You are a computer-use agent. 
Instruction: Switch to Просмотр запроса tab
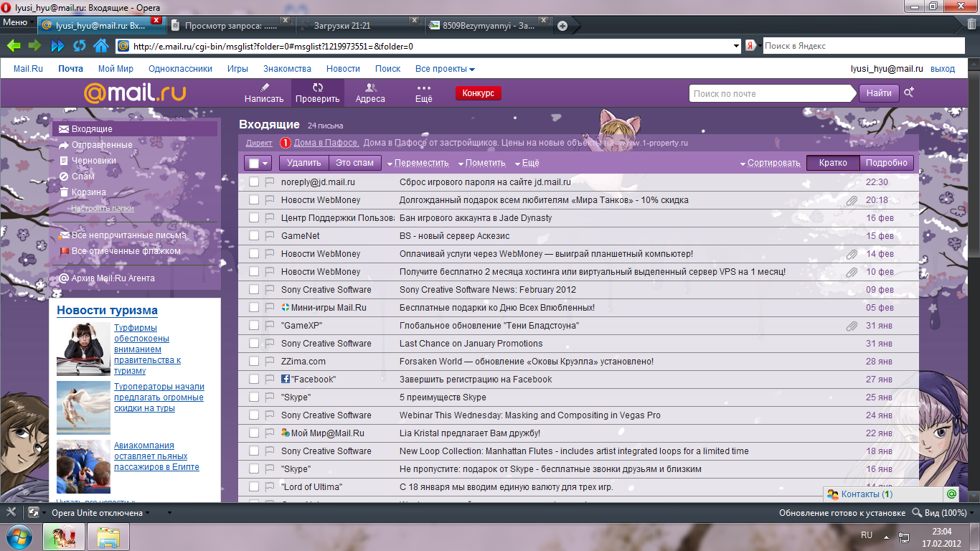tap(231, 25)
